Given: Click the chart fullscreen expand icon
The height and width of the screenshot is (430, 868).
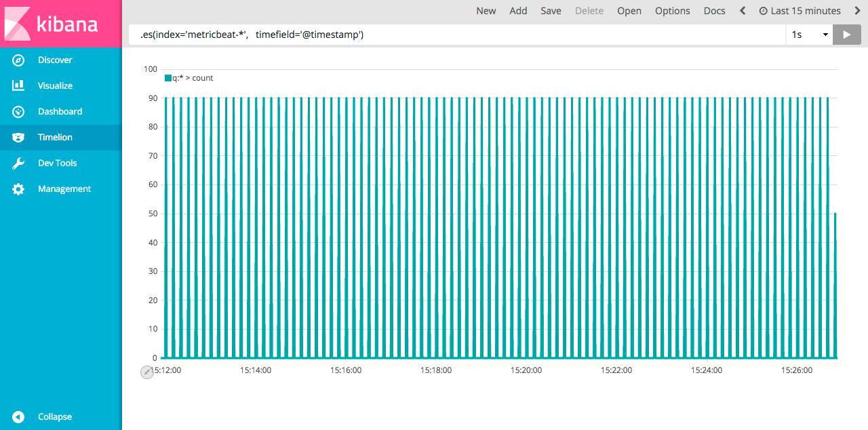Looking at the screenshot, I should click(147, 372).
